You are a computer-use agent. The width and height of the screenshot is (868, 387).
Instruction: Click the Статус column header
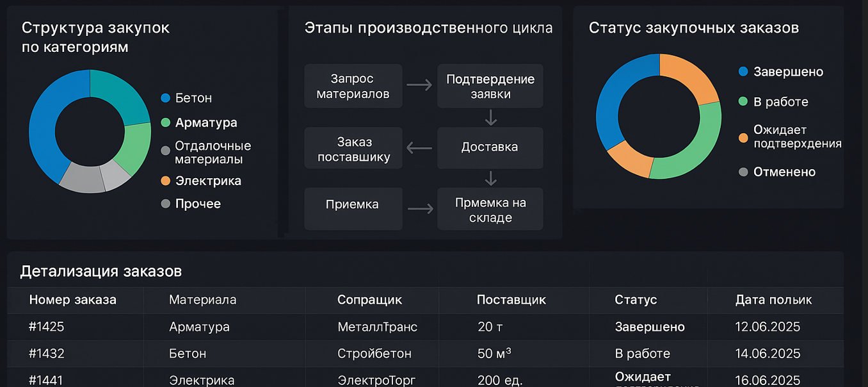point(636,300)
